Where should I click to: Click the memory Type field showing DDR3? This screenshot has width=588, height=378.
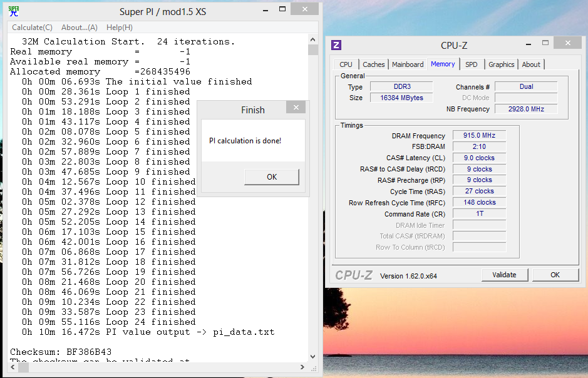[401, 86]
